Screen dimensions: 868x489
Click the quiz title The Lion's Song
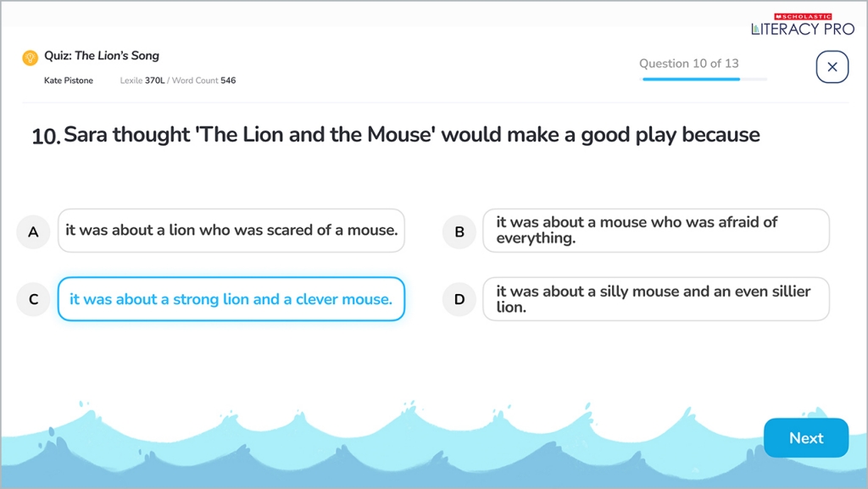[102, 56]
